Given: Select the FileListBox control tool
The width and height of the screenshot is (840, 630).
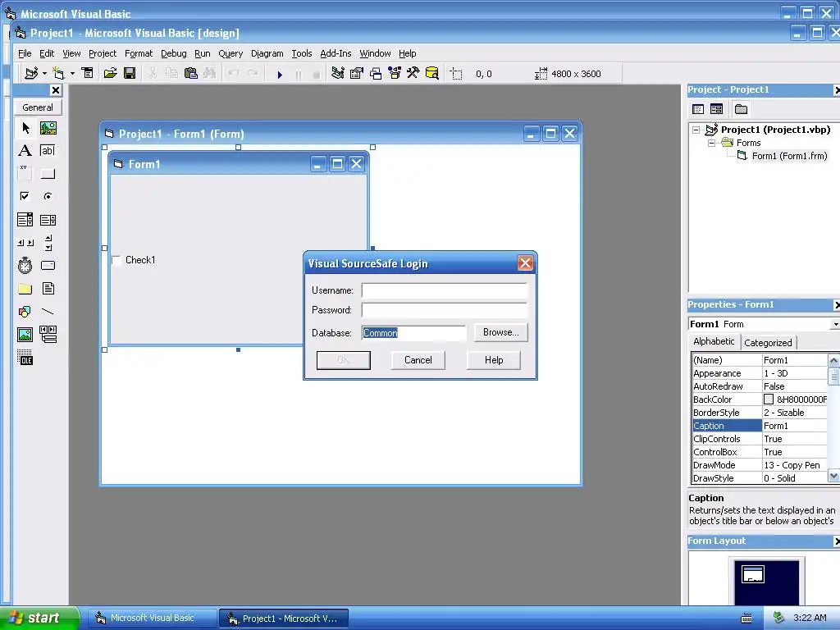Looking at the screenshot, I should 48,289.
